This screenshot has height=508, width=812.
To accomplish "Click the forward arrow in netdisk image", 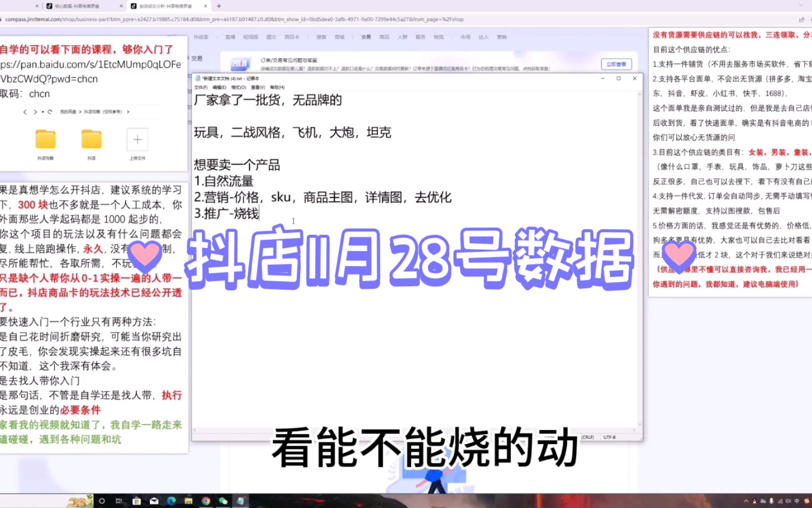I will pyautogui.click(x=35, y=112).
